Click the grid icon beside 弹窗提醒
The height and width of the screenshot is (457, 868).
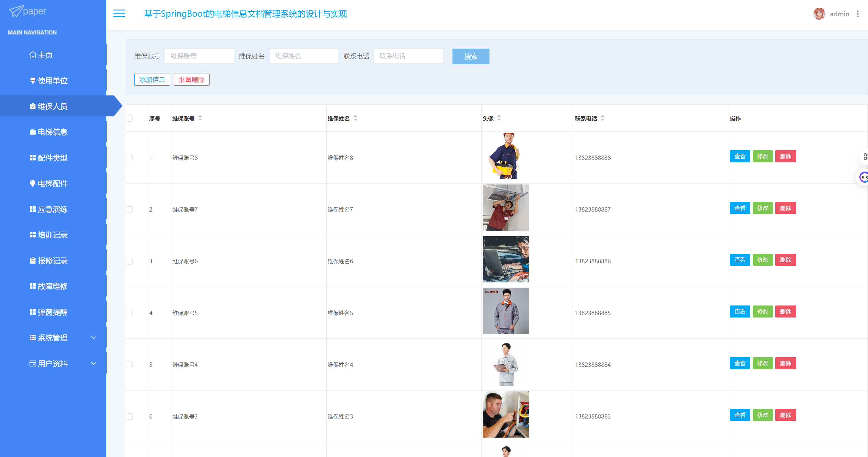[x=33, y=312]
